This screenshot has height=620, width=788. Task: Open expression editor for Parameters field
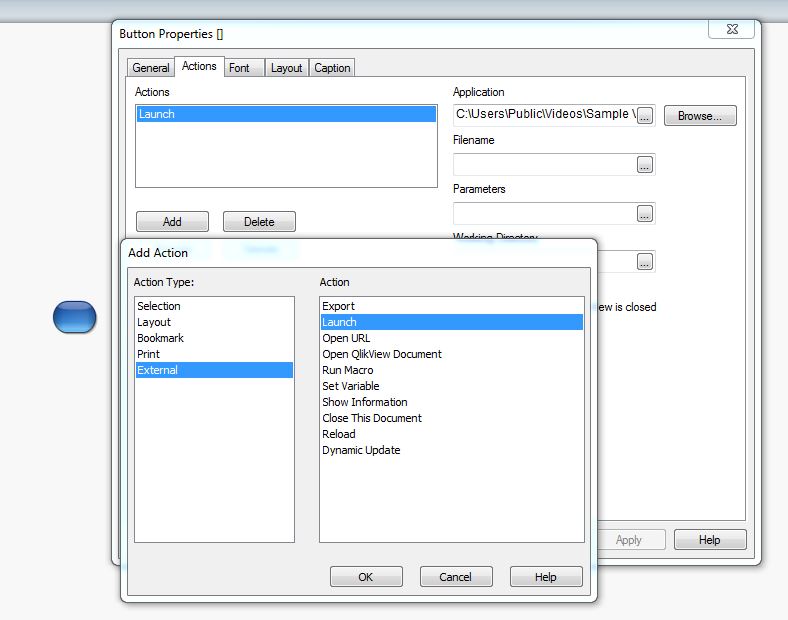645,213
